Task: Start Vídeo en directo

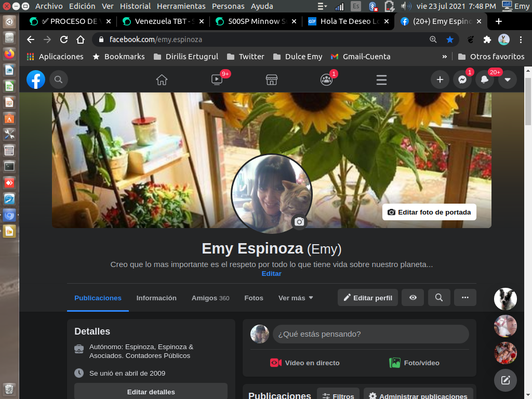Action: click(x=304, y=363)
